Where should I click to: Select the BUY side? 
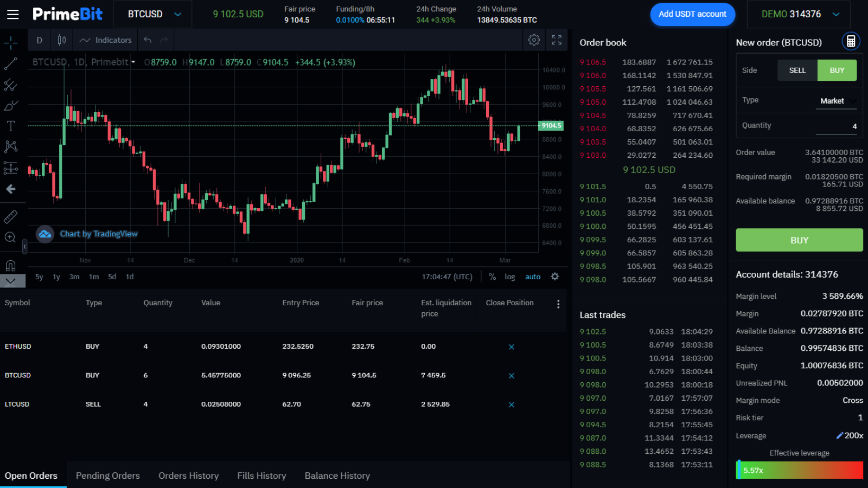coord(837,70)
